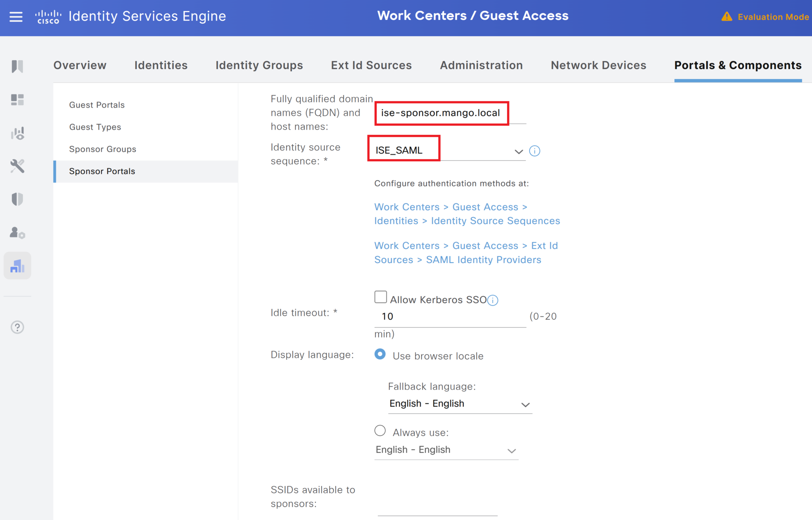Screen dimensions: 812x520
Task: Click the Kerberos SSO info icon
Action: 492,300
